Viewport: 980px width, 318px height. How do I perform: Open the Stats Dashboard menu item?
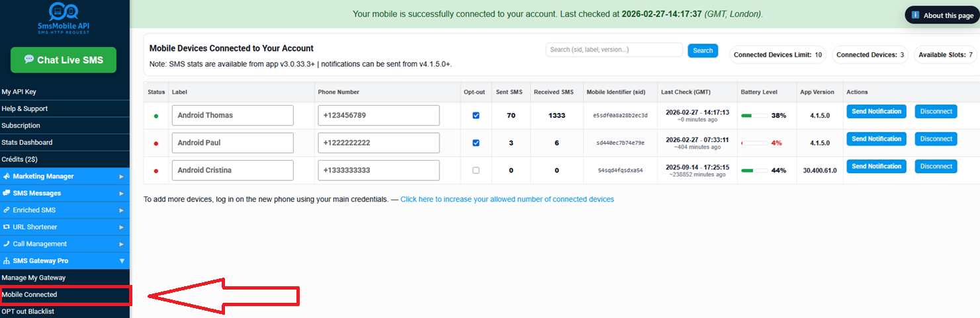coord(27,142)
